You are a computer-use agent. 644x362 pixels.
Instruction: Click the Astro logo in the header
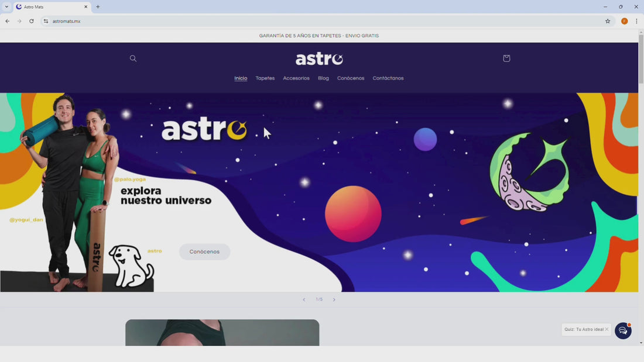(319, 59)
